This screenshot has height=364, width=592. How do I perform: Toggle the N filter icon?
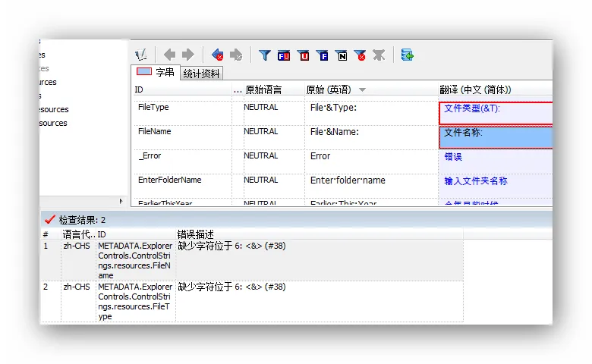pyautogui.click(x=342, y=55)
